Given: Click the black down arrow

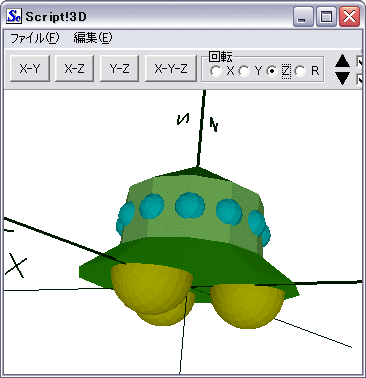Looking at the screenshot, I should point(342,78).
